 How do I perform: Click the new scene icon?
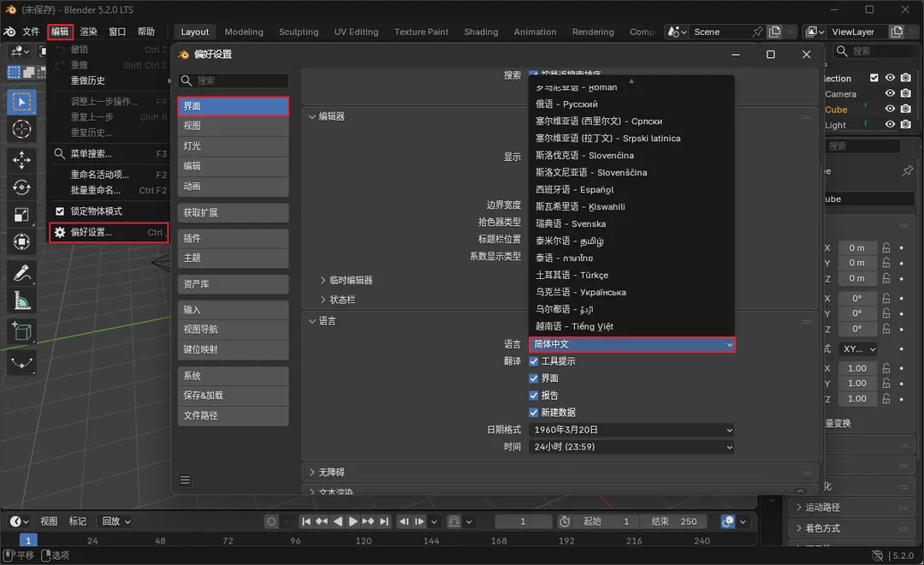pyautogui.click(x=775, y=32)
